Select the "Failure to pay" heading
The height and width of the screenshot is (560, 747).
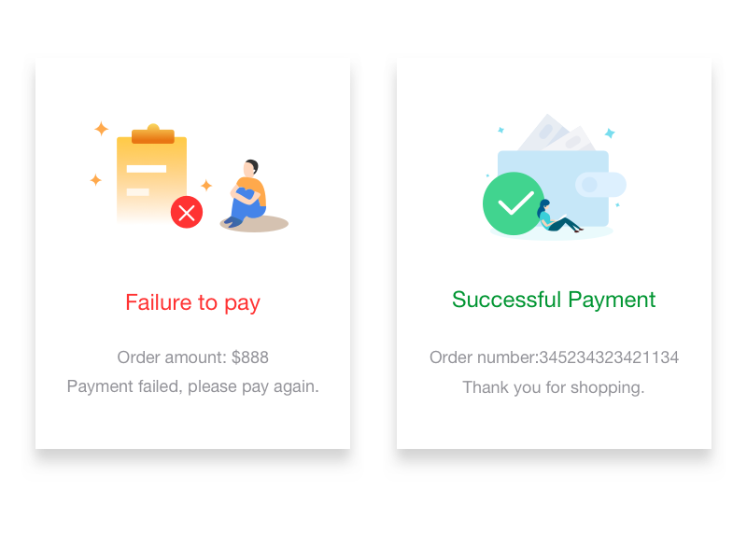(192, 302)
